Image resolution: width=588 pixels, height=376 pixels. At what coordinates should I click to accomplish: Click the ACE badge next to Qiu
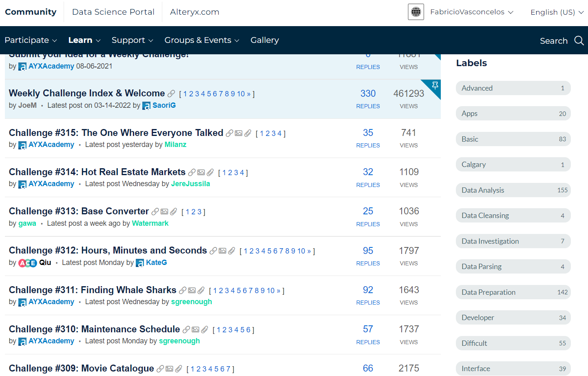(28, 263)
